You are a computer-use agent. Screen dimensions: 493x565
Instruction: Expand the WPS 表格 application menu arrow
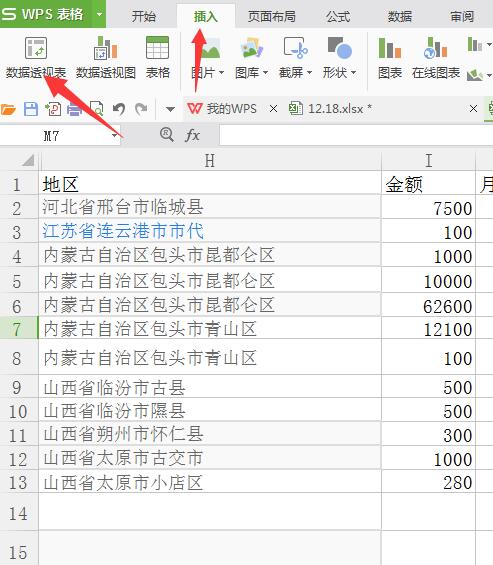pyautogui.click(x=99, y=14)
